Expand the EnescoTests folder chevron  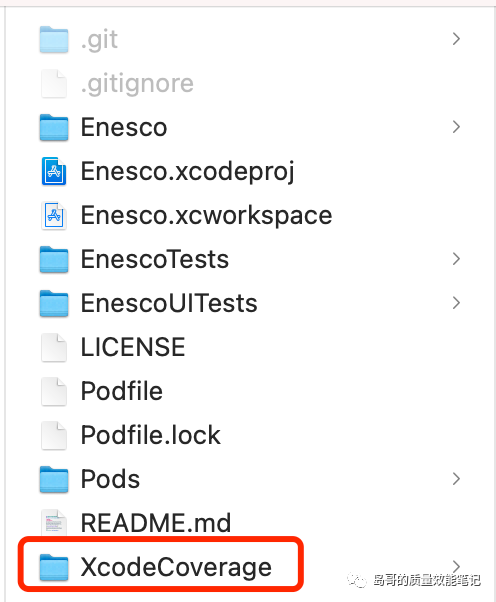456,259
